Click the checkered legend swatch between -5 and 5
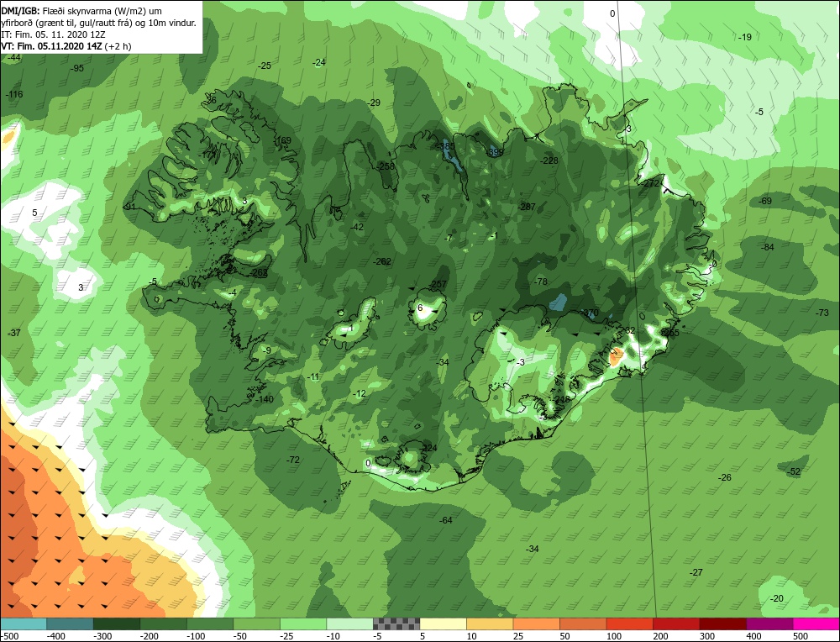The image size is (840, 642). 396,624
